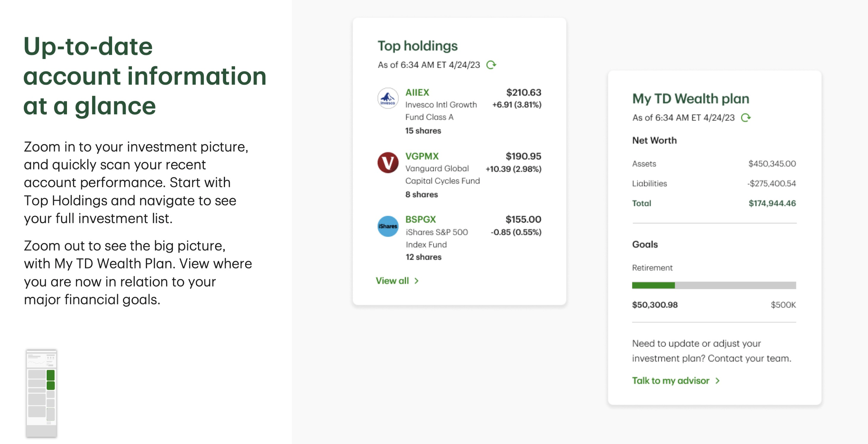
Task: Click Talk to my advisor link
Action: click(x=670, y=381)
